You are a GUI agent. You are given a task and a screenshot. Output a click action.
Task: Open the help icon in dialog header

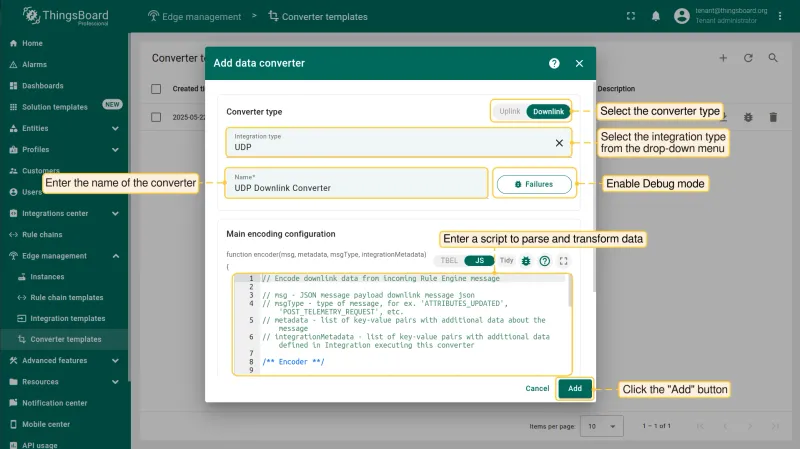coord(554,63)
